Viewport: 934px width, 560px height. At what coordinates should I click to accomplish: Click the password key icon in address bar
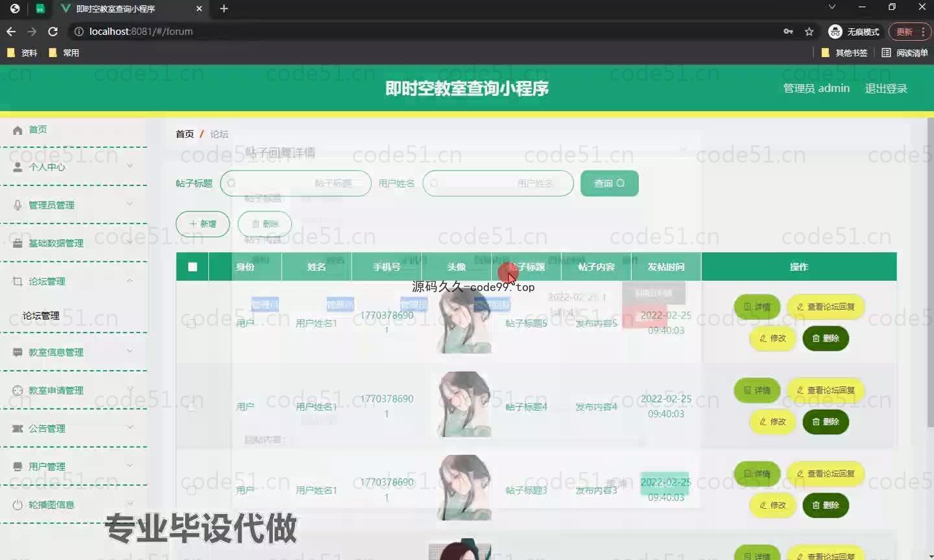pyautogui.click(x=788, y=31)
